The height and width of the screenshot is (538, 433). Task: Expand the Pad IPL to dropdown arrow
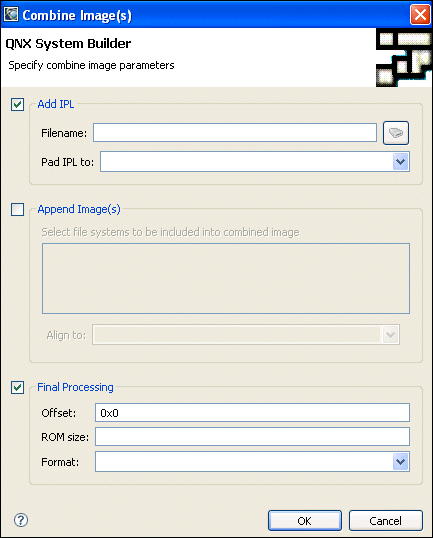[400, 162]
